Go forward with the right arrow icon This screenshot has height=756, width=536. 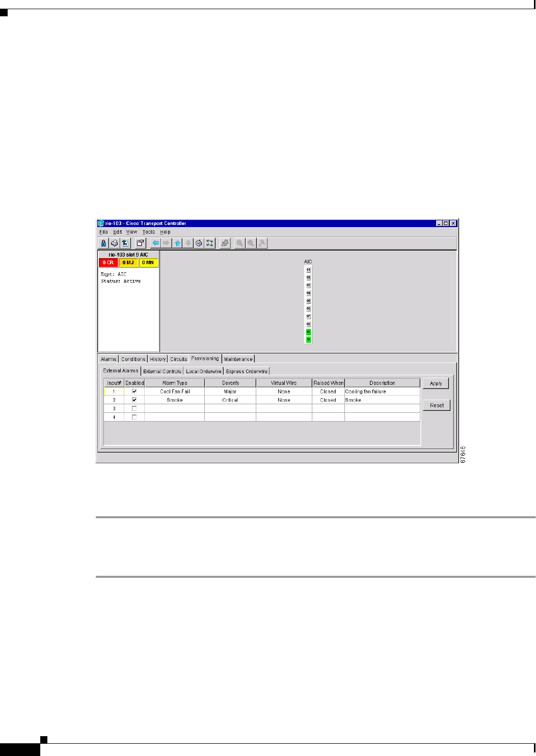pos(166,243)
